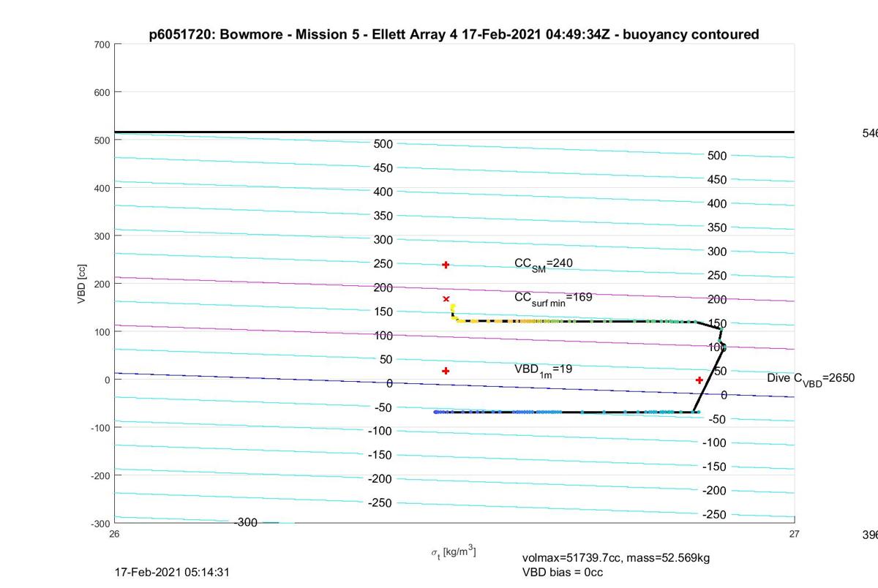The height and width of the screenshot is (588, 878).
Task: Click the red plus marker beside CC SM=240
Action: pyautogui.click(x=446, y=265)
